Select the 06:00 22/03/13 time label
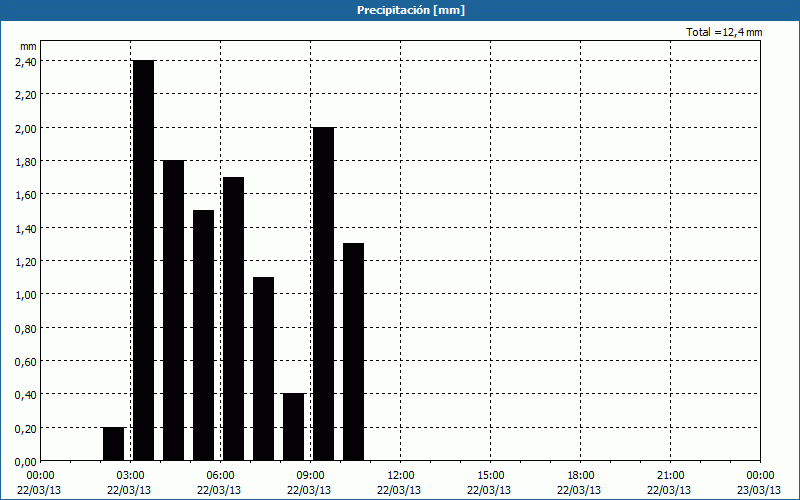This screenshot has height=500, width=800. pyautogui.click(x=219, y=483)
